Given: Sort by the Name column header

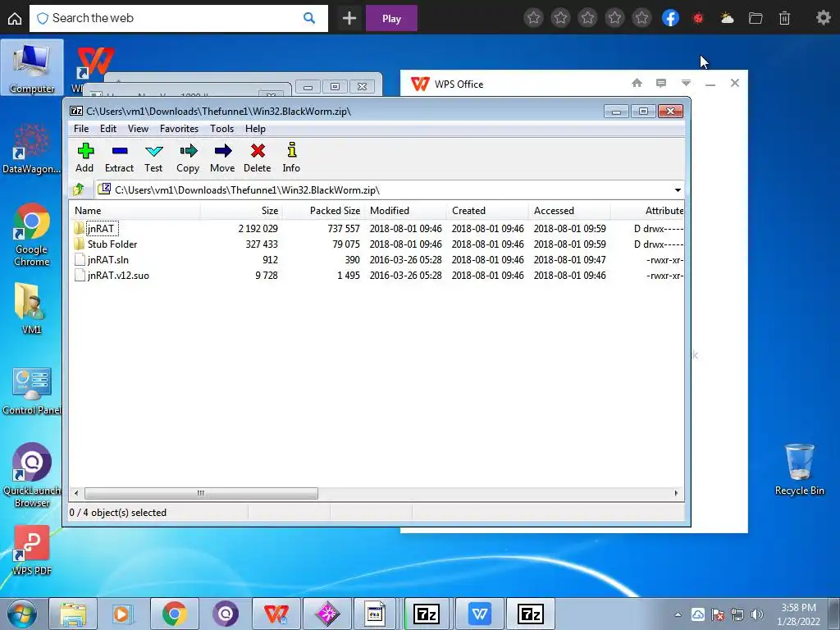Looking at the screenshot, I should click(x=135, y=211).
